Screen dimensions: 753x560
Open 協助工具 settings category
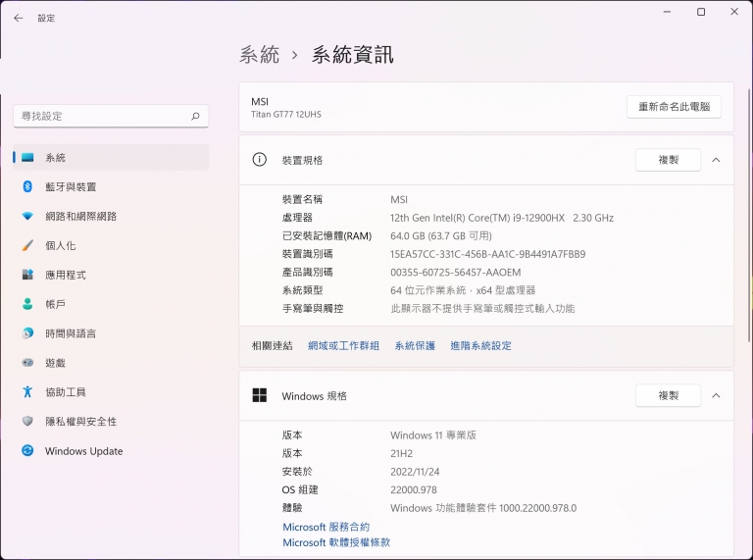pos(112,392)
